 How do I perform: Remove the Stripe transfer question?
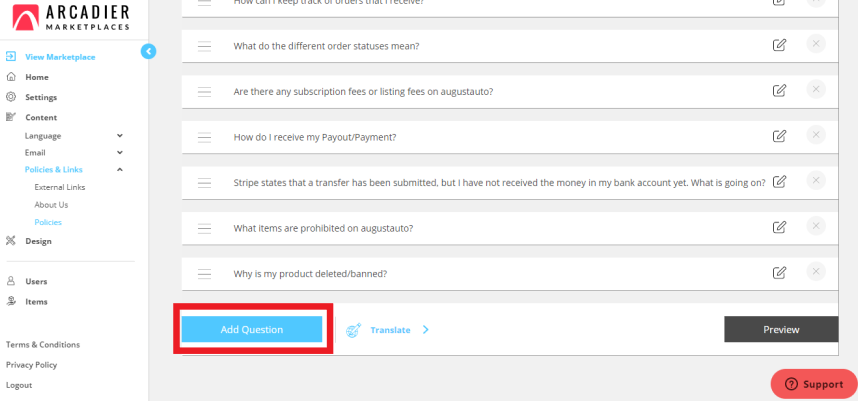[x=815, y=181]
